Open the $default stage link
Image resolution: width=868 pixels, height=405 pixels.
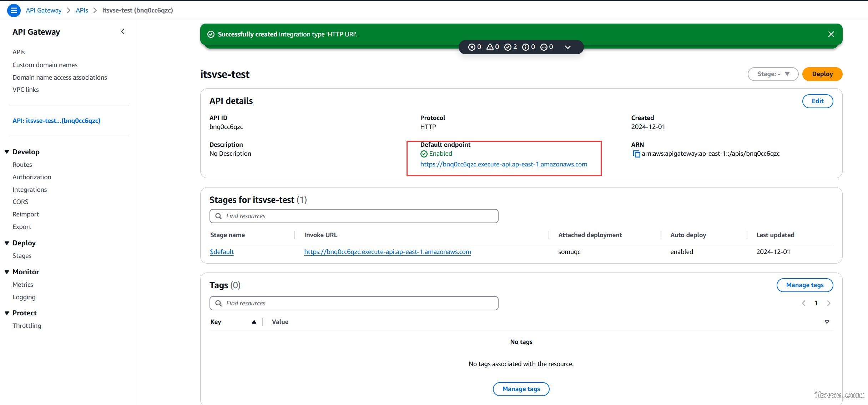222,252
